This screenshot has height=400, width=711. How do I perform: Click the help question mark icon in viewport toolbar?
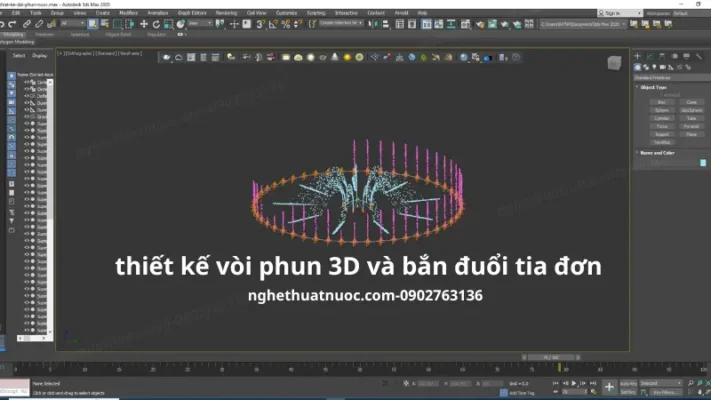point(516,57)
